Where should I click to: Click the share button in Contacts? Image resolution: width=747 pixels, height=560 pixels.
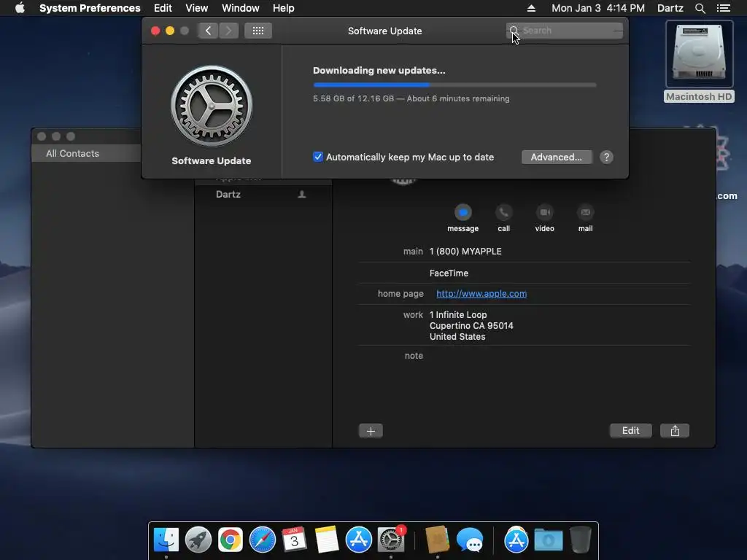tap(675, 430)
